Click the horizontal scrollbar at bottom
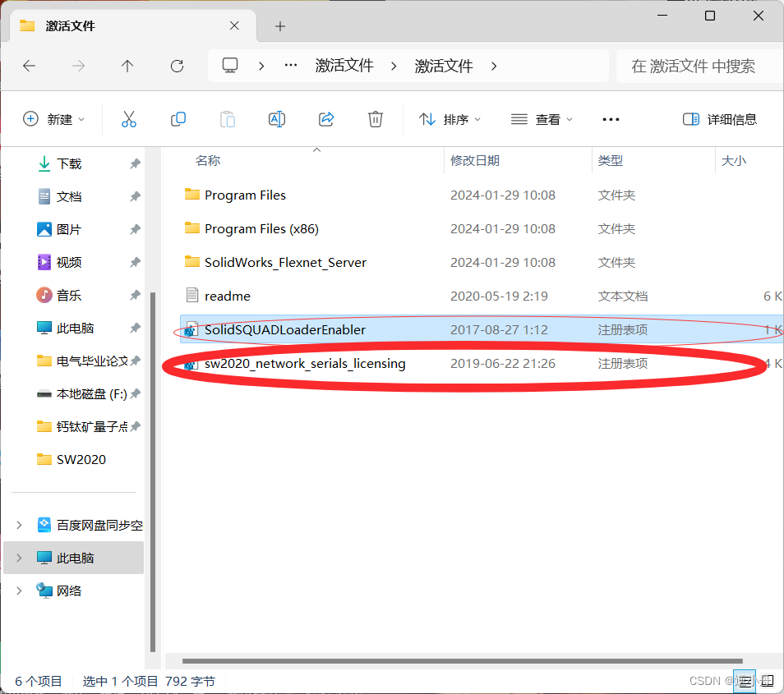 tap(463, 661)
